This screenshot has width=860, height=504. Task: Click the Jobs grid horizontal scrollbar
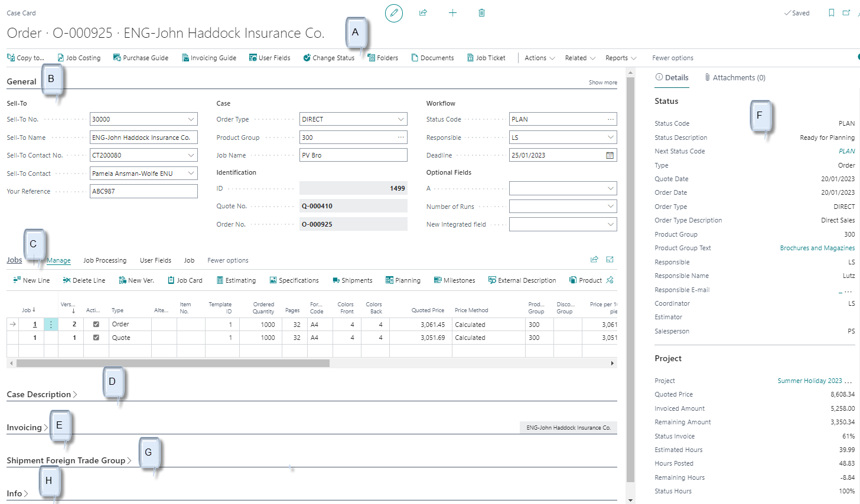pyautogui.click(x=172, y=363)
